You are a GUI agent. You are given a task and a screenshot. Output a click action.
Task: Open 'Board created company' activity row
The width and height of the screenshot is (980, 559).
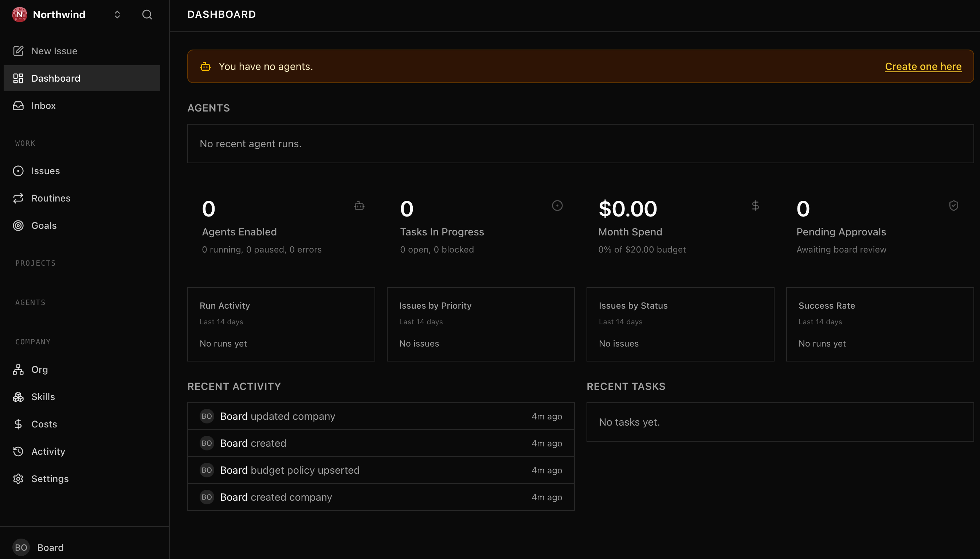click(x=381, y=497)
